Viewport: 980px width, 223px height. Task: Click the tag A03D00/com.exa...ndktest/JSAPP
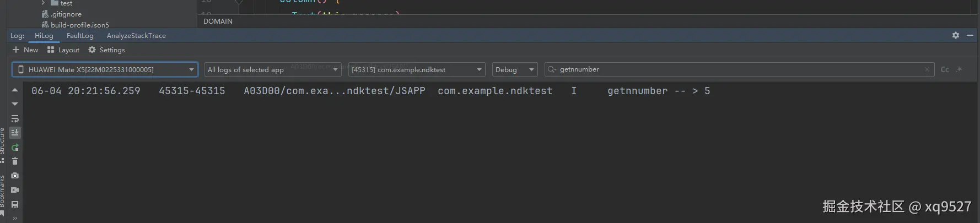[x=335, y=91]
